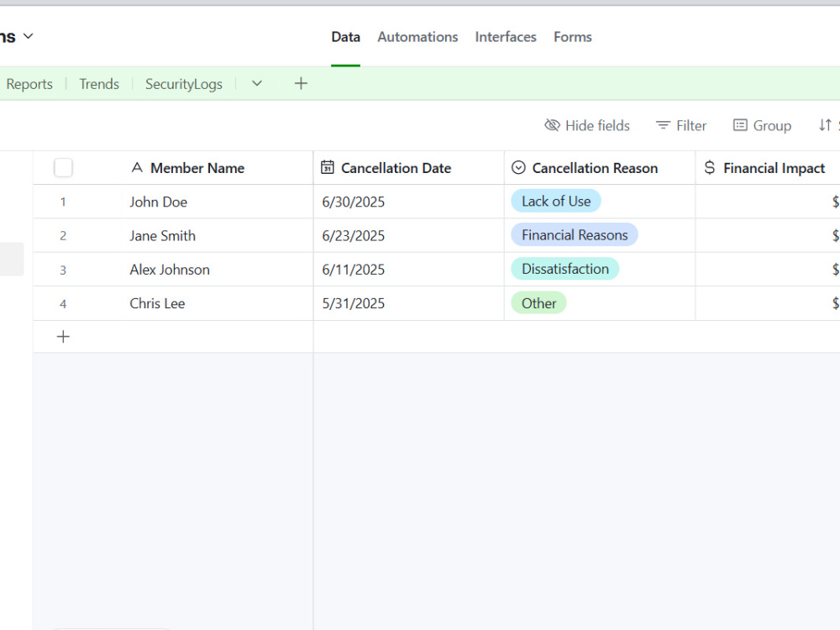Select the Reports table tab

click(x=29, y=84)
